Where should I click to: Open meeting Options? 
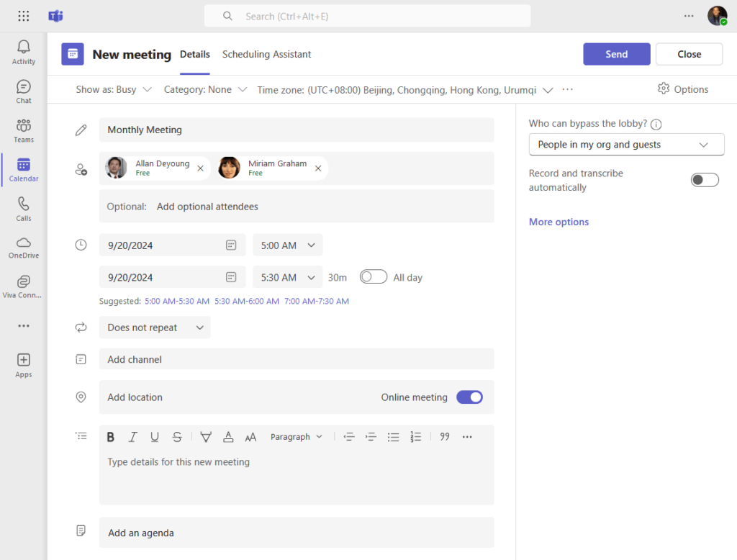click(x=683, y=89)
